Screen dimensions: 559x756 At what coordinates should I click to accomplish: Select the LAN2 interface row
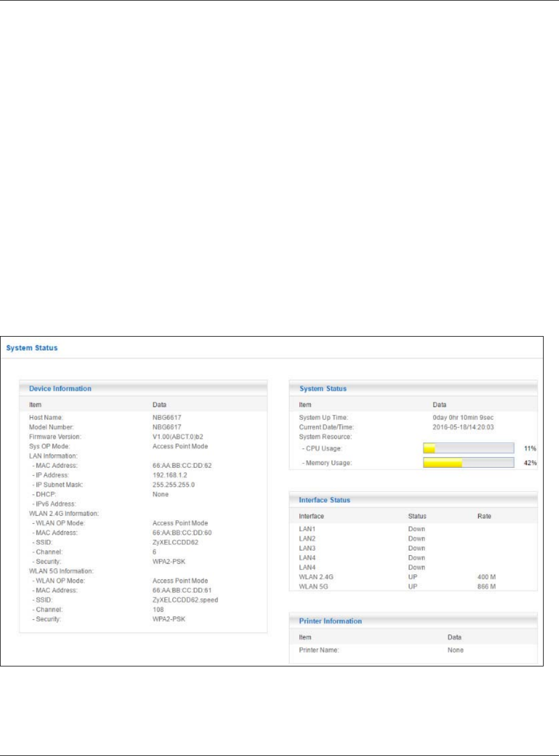[x=413, y=539]
